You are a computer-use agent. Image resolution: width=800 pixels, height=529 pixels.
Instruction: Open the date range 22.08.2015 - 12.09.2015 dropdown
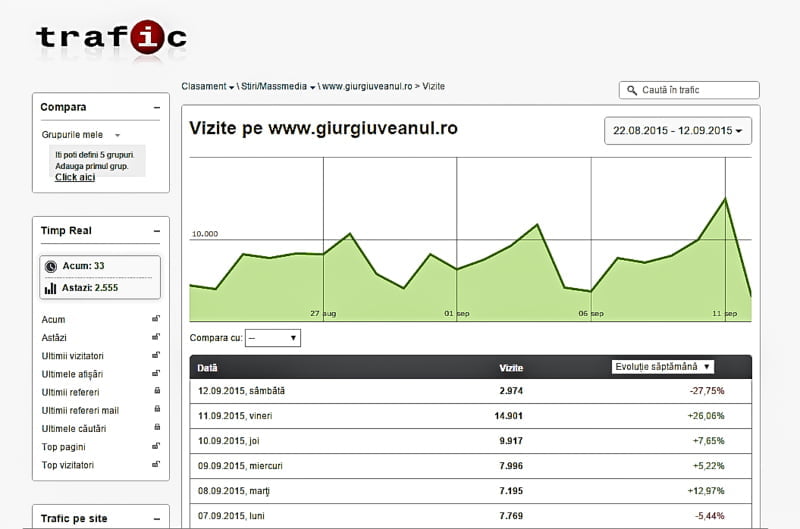point(678,131)
